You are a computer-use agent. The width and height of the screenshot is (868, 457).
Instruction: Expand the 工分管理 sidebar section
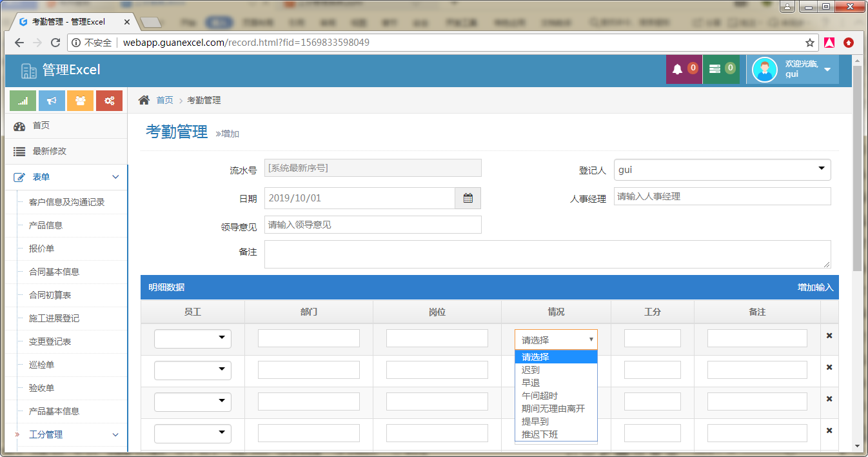click(66, 434)
